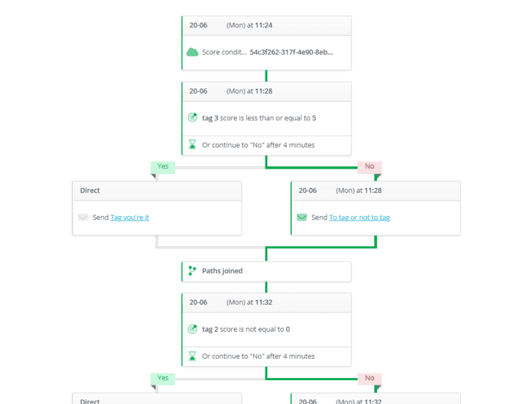The image size is (532, 404).
Task: Open the "To tag or not to tag" link
Action: 359,217
